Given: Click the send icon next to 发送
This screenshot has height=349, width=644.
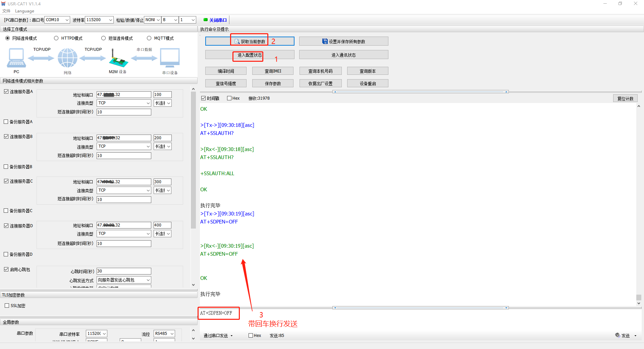Looking at the screenshot, I should pos(618,335).
